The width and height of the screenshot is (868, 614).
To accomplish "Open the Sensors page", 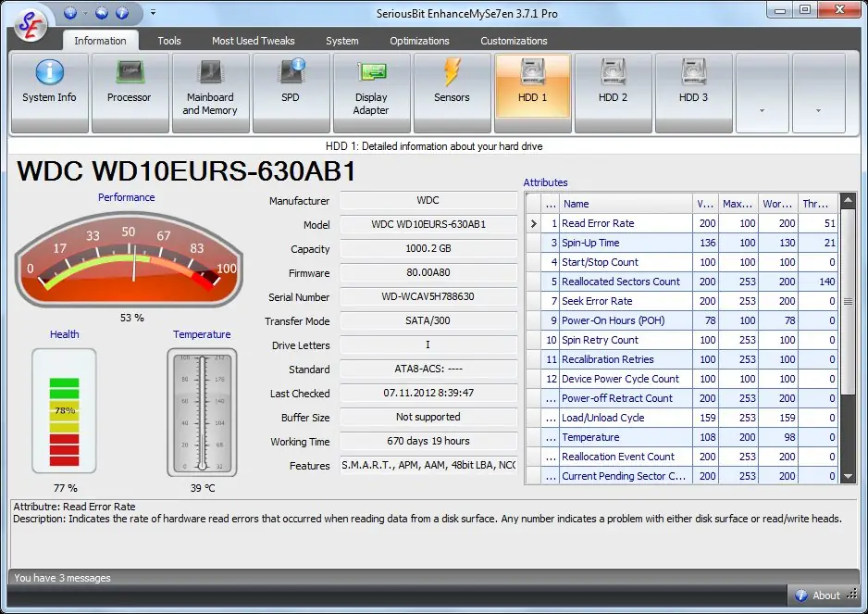I will pos(452,93).
